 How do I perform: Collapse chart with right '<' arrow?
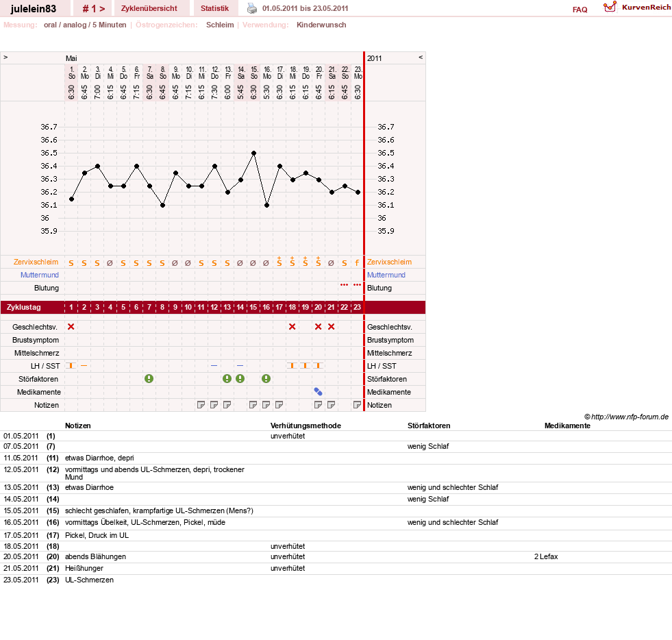(421, 57)
